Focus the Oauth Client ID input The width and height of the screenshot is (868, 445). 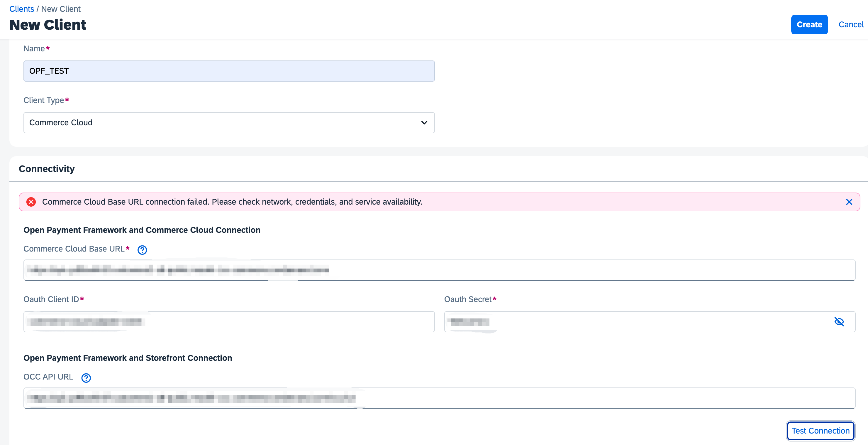click(x=229, y=321)
